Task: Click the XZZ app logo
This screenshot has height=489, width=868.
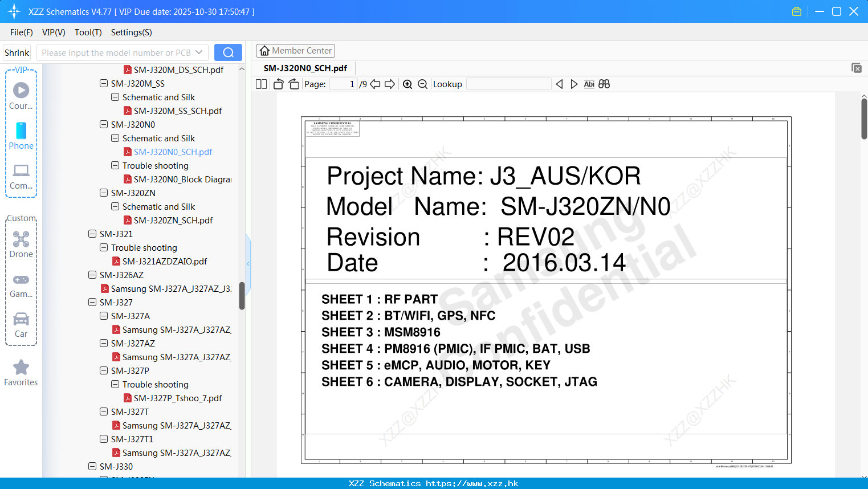Action: click(14, 11)
